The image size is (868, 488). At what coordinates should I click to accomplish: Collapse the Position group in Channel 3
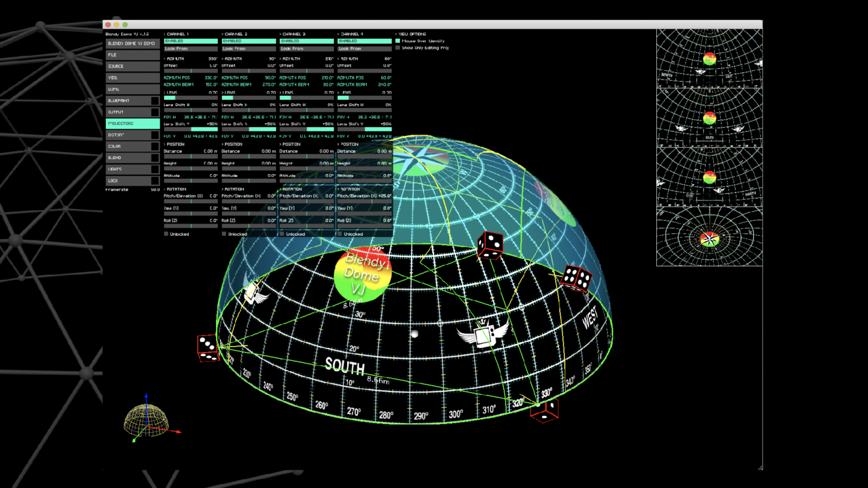point(290,144)
